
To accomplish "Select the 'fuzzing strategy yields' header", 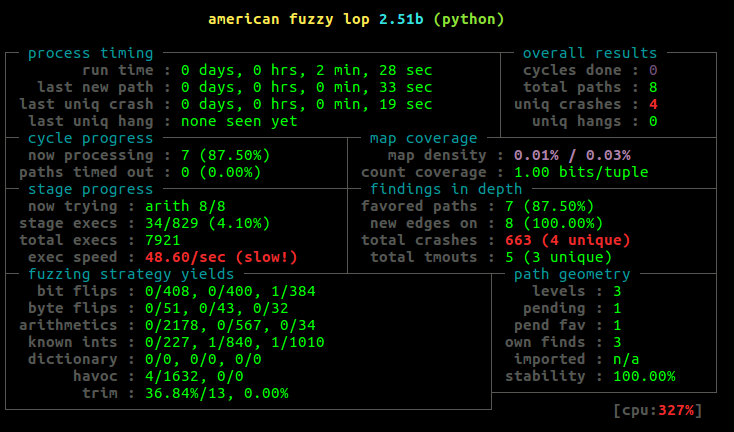I will click(x=131, y=274).
